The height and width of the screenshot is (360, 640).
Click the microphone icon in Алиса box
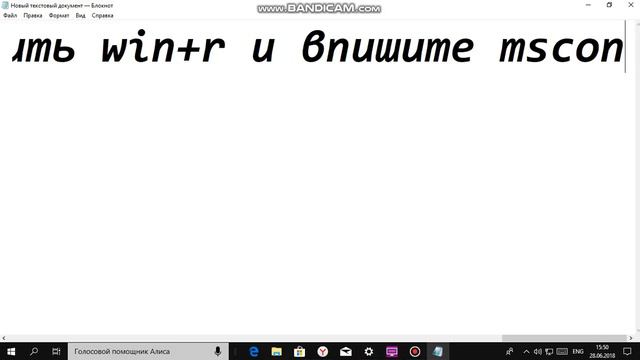(x=218, y=351)
